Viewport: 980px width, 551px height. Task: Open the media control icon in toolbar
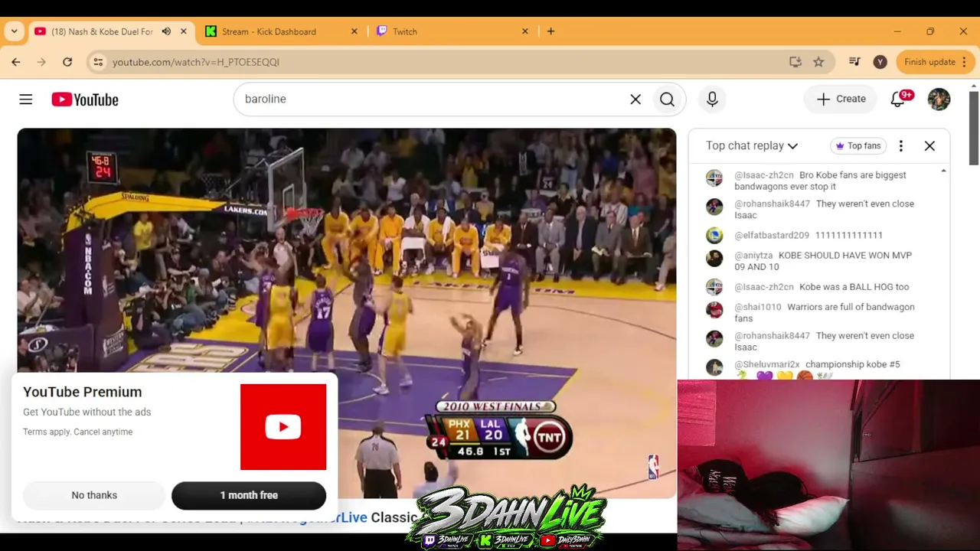click(854, 62)
